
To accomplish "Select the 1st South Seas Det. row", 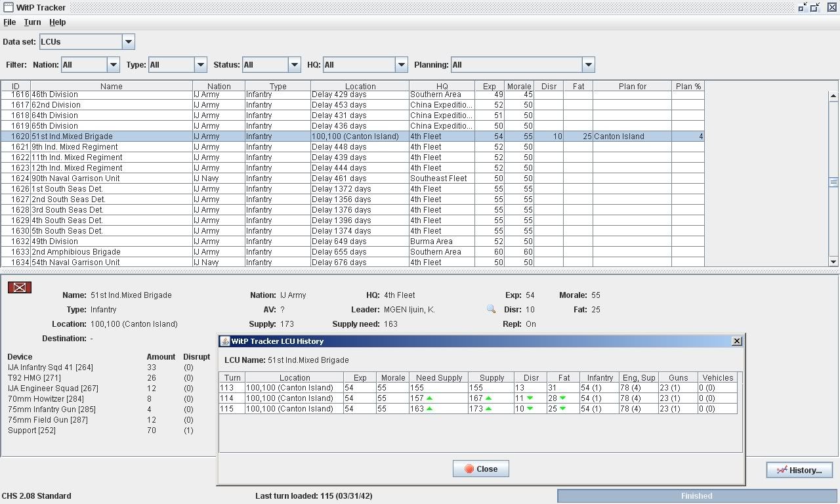I will tap(352, 189).
